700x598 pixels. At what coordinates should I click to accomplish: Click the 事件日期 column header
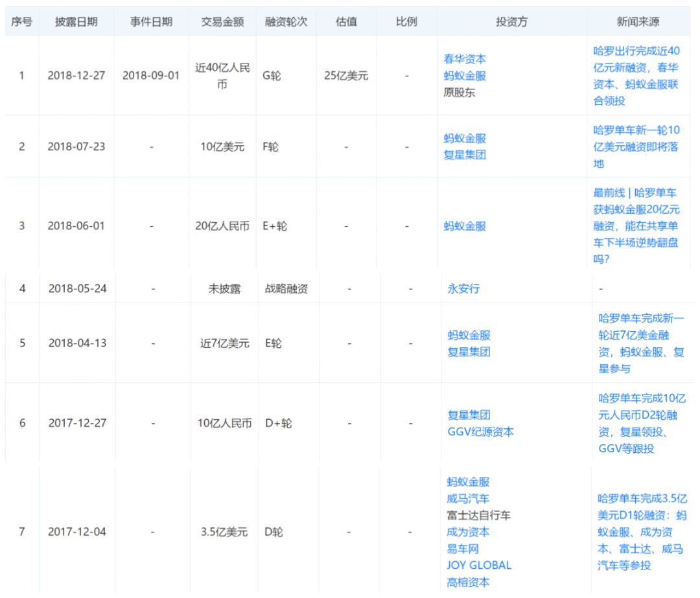151,21
